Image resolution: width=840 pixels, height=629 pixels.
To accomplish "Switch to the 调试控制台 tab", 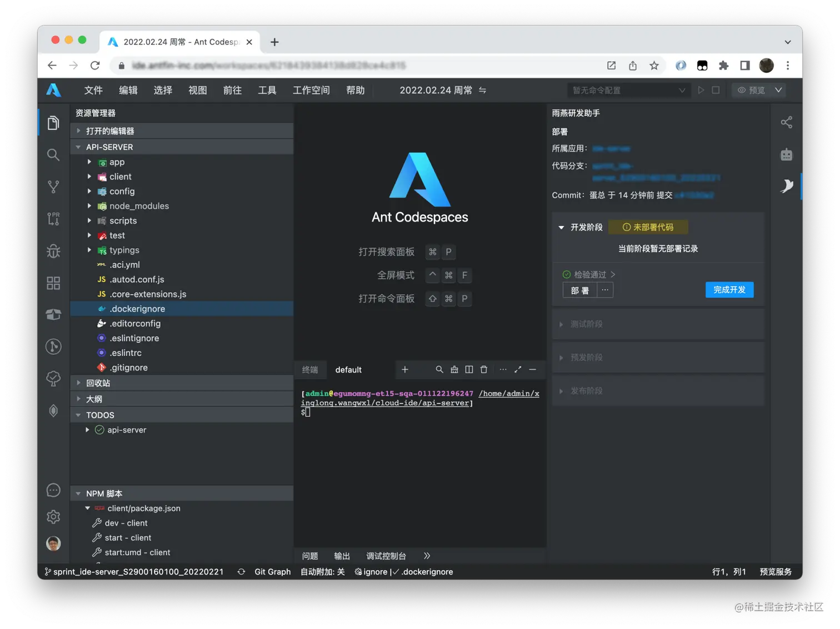I will [386, 556].
